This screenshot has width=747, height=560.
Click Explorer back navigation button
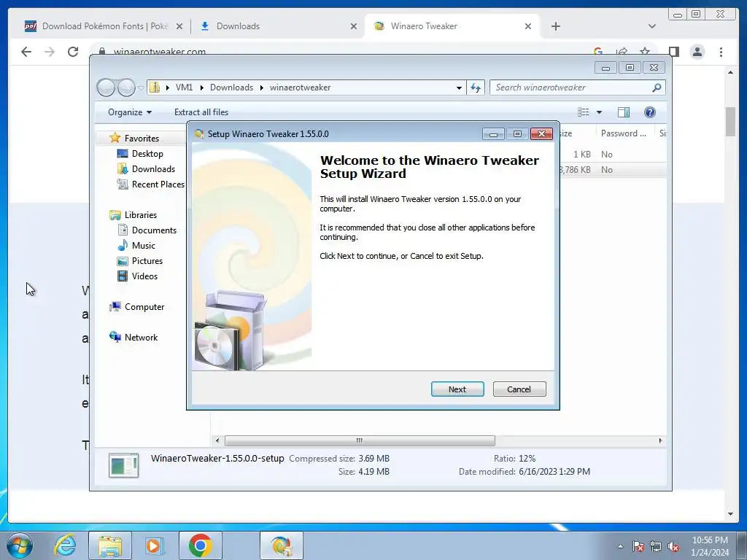click(x=107, y=87)
